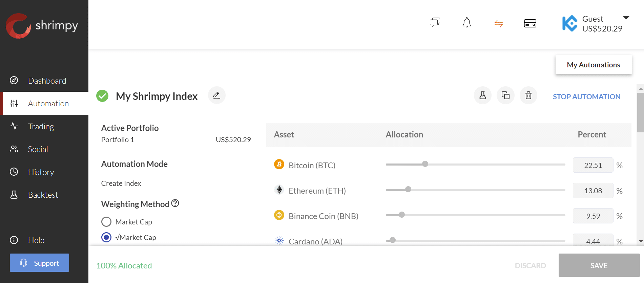The height and width of the screenshot is (283, 644).
Task: Adjust the Bitcoin allocation slider
Action: 425,164
